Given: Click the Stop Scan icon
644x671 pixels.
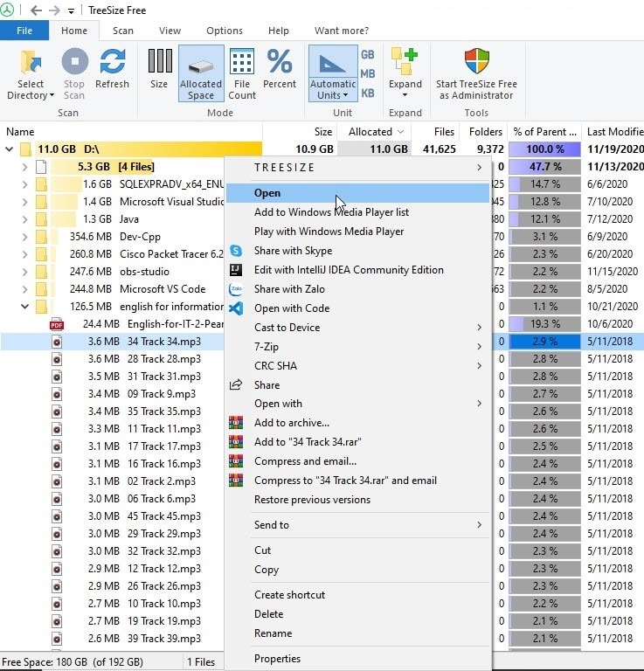Looking at the screenshot, I should (x=74, y=61).
